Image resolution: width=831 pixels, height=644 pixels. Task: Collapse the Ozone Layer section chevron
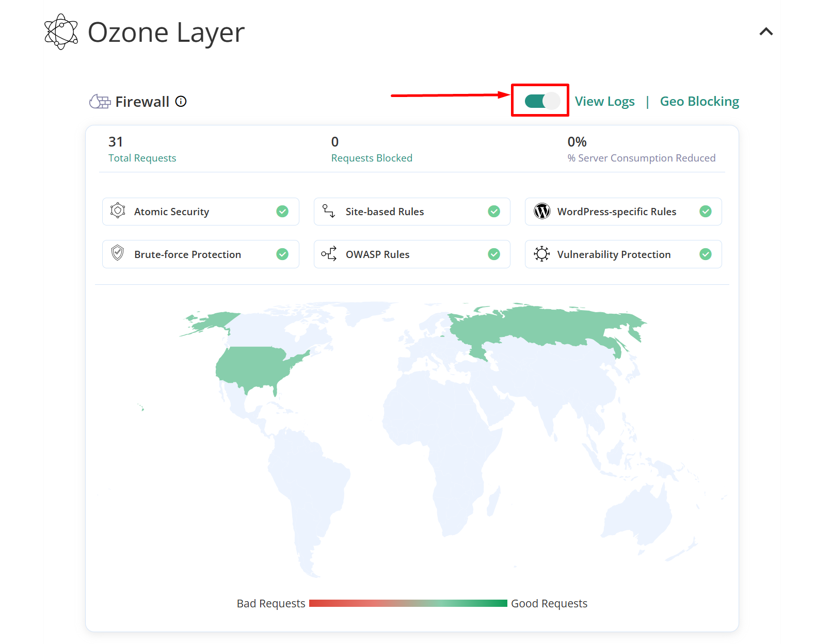tap(766, 32)
